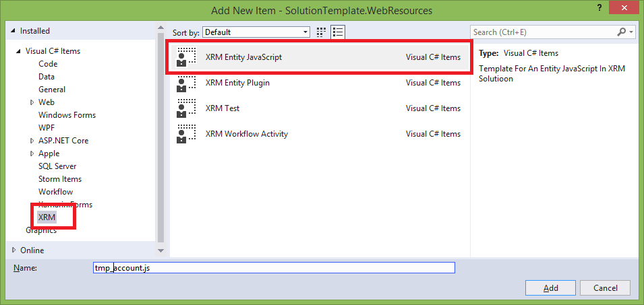Expand the Web tree node
Viewport: 644px width, 305px height.
pyautogui.click(x=32, y=102)
